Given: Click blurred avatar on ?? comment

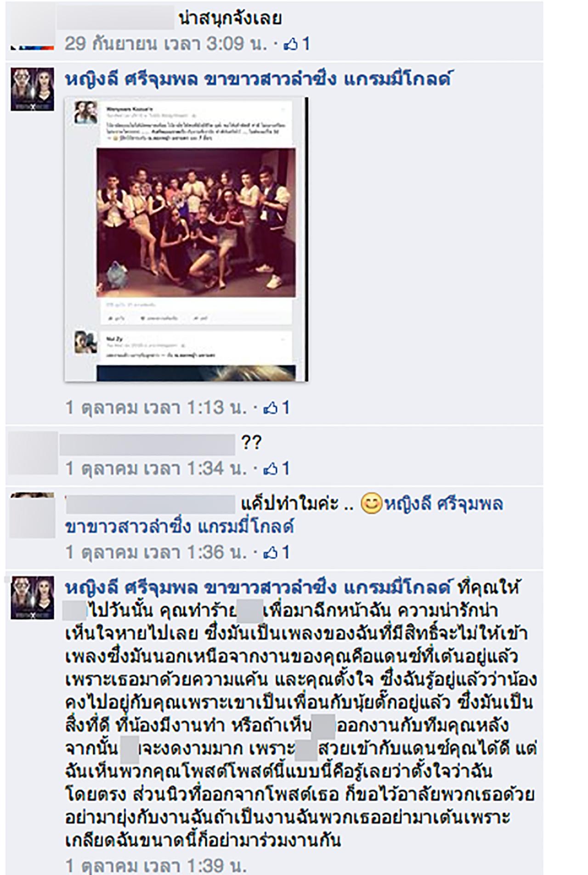Looking at the screenshot, I should click(x=32, y=453).
